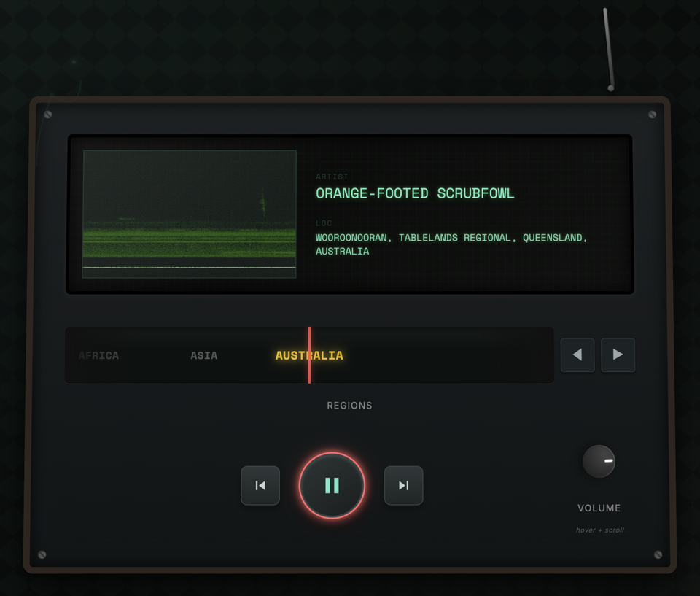
Task: Click the ARTIST label on display
Action: tap(332, 177)
